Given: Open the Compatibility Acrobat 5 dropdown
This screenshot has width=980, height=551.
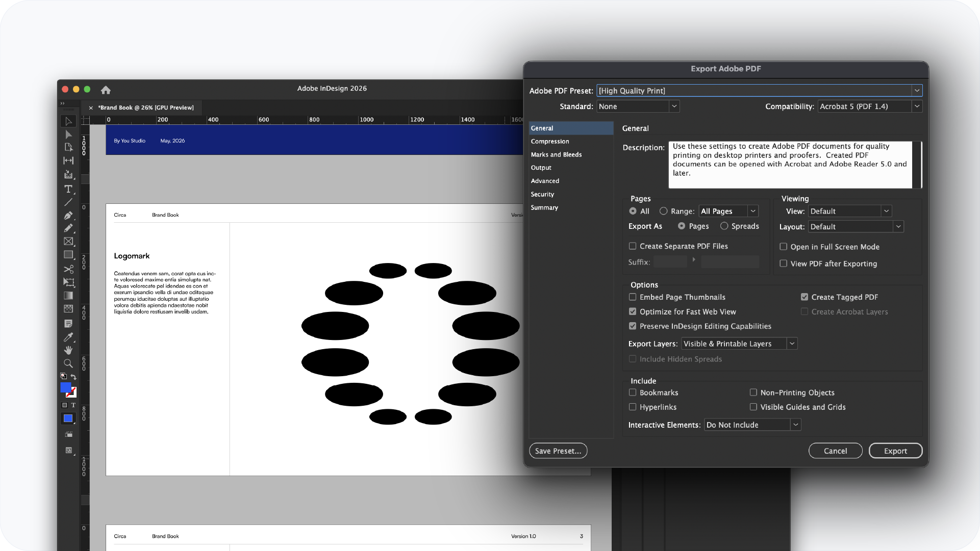Looking at the screenshot, I should (x=870, y=107).
